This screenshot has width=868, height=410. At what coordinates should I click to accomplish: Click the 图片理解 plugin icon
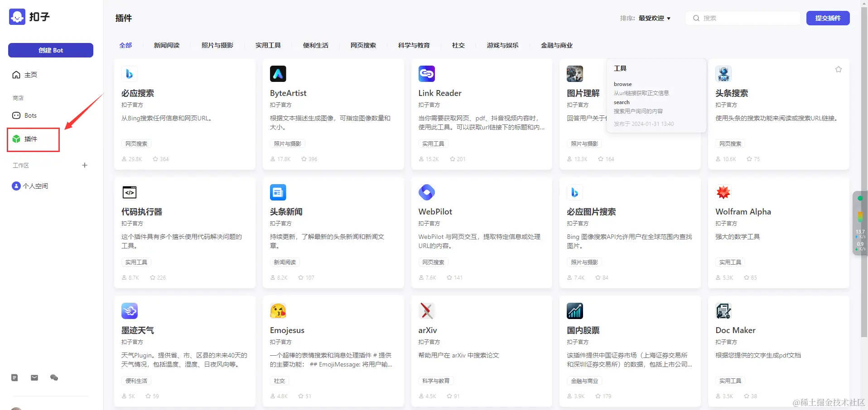click(575, 74)
